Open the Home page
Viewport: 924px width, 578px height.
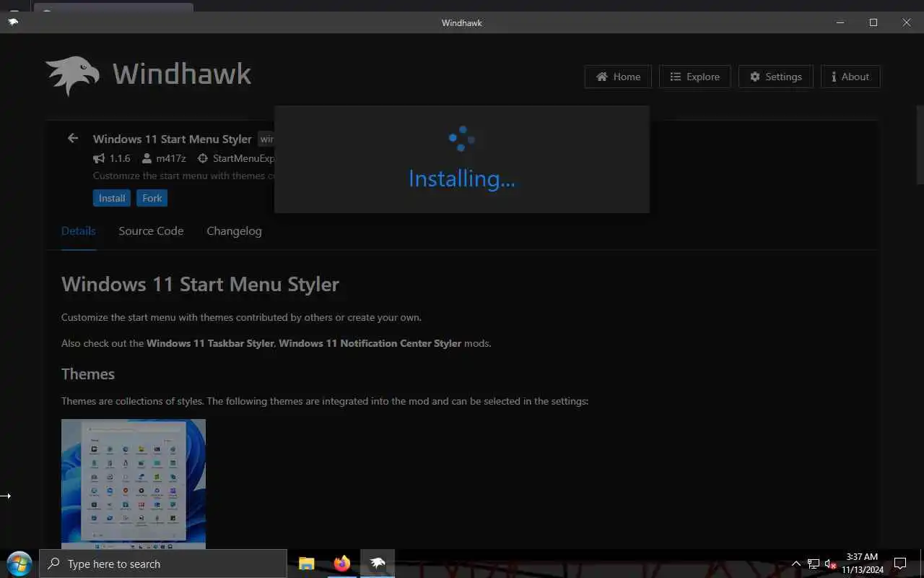(618, 77)
